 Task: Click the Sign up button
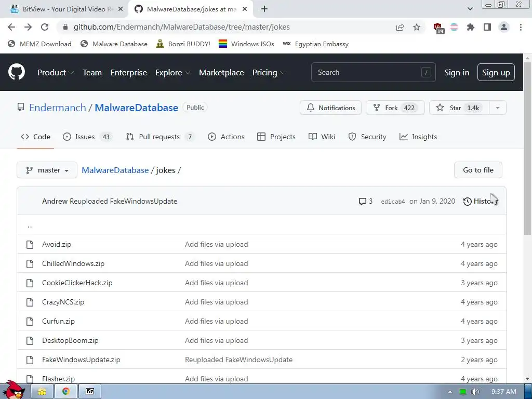point(496,72)
